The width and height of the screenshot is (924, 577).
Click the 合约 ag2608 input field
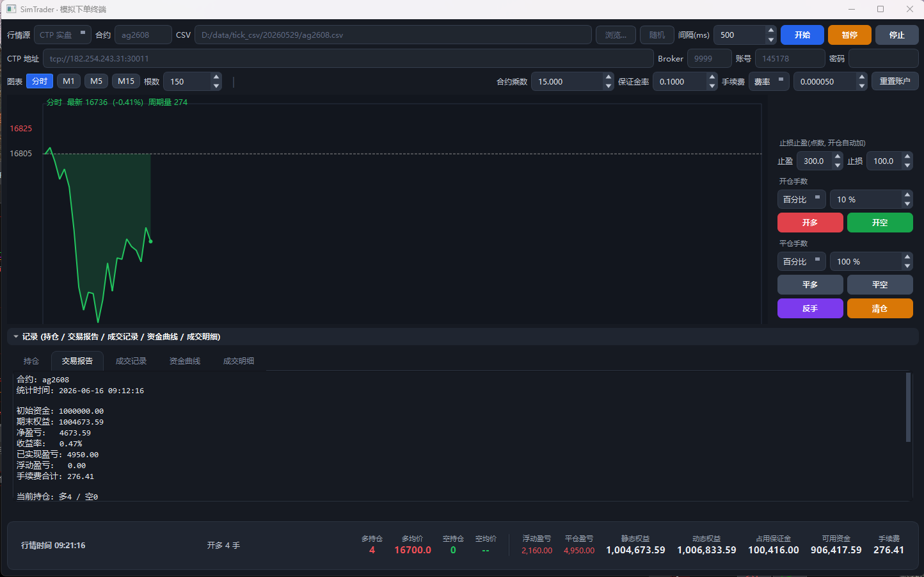[143, 35]
